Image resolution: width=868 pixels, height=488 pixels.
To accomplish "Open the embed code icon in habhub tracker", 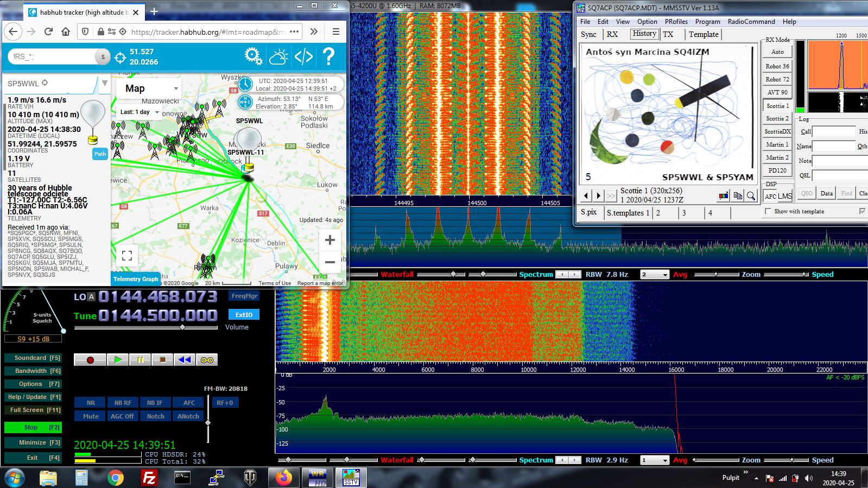I will pyautogui.click(x=303, y=56).
